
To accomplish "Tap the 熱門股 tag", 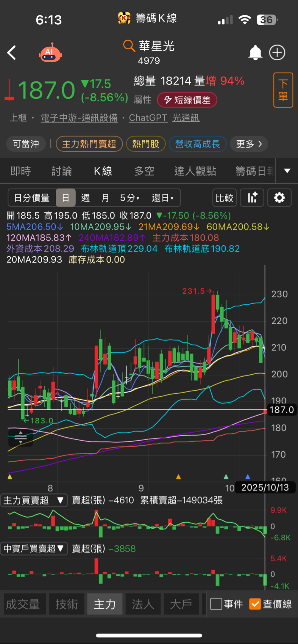I will point(146,144).
